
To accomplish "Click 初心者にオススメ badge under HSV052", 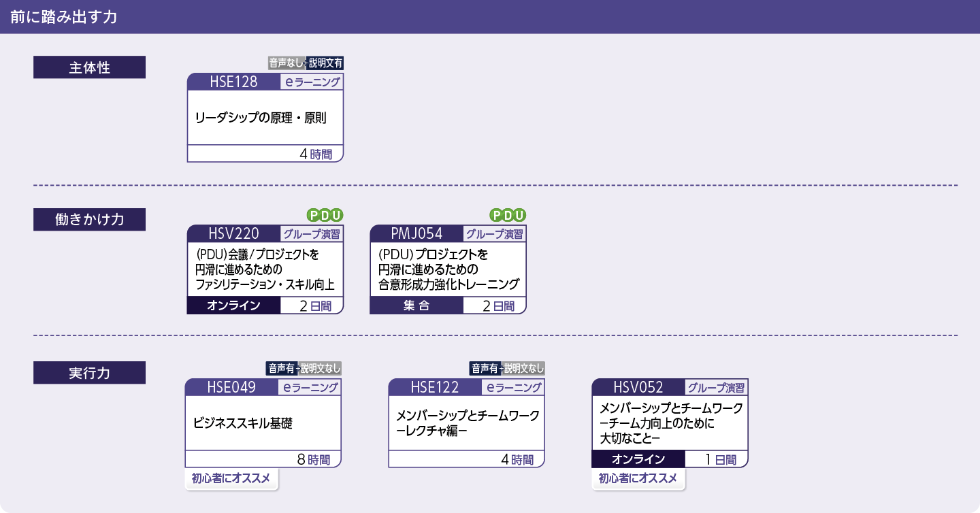I will pos(638,479).
